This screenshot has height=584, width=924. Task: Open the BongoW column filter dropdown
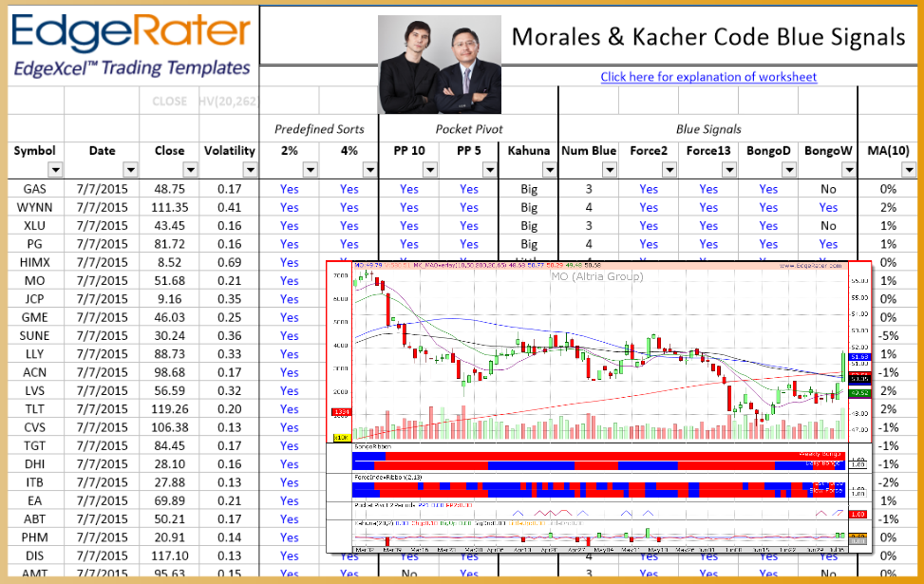[x=849, y=170]
